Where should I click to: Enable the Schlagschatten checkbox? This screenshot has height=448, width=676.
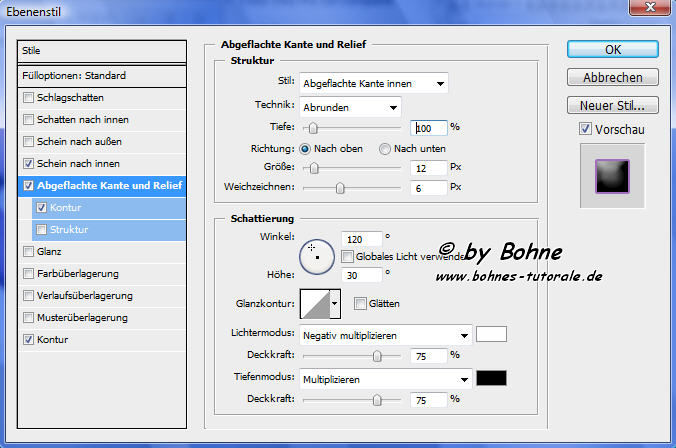[x=28, y=98]
